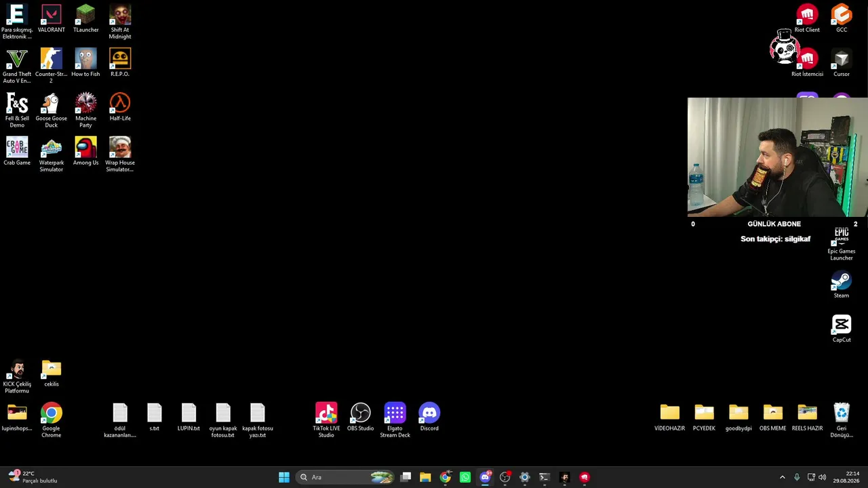Launch the Cursor editor shortcut
868x488 pixels.
842,63
